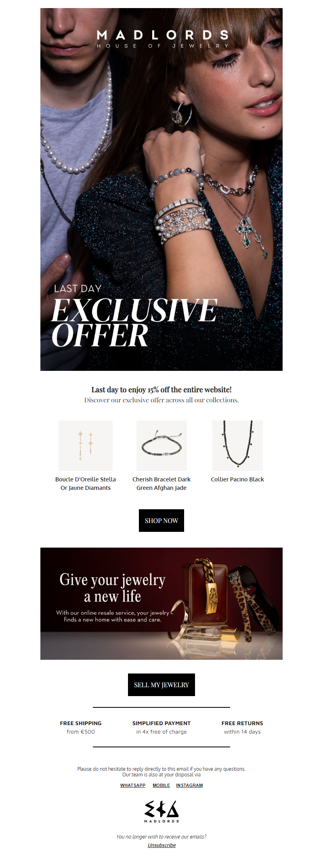Click the Exclusive Offer hero banner image
This screenshot has width=323, height=868.
[x=161, y=189]
